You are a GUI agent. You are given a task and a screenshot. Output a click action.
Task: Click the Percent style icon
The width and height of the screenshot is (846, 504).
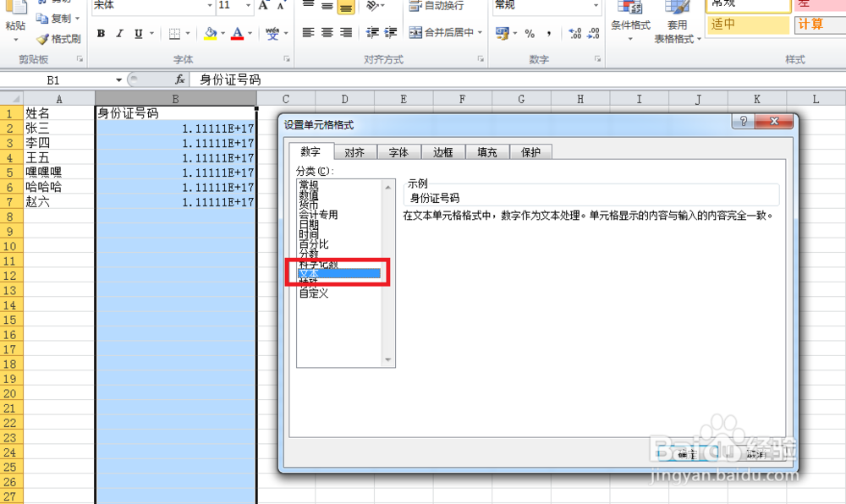click(x=531, y=33)
